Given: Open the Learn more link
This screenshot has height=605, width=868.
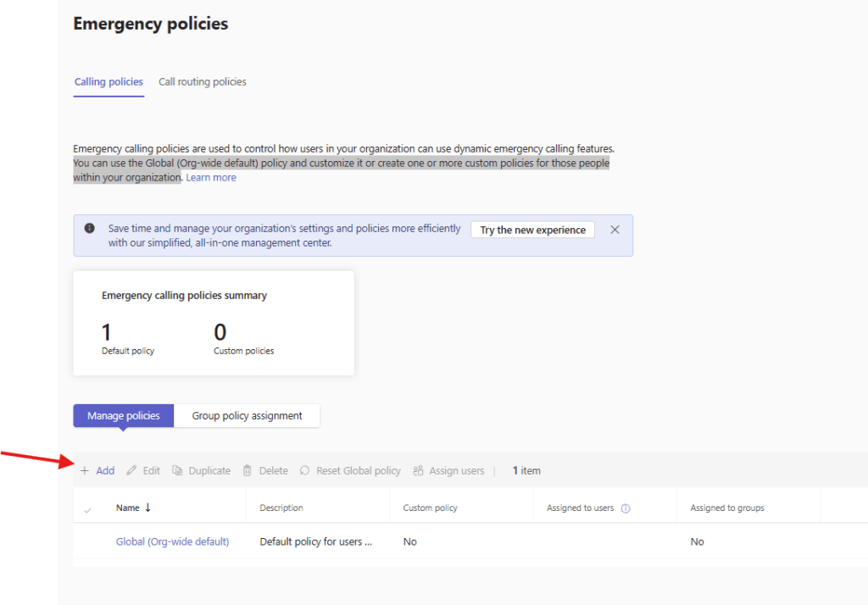Looking at the screenshot, I should point(211,178).
